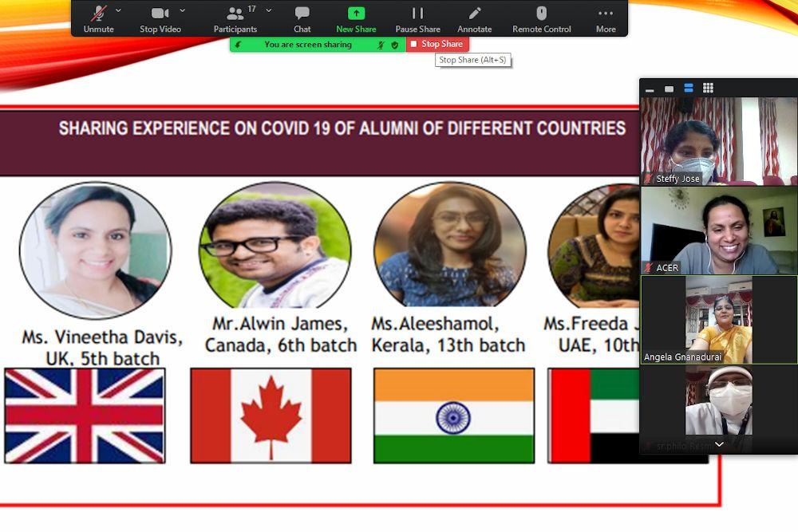
Task: Open the Participants panel
Action: click(x=236, y=18)
